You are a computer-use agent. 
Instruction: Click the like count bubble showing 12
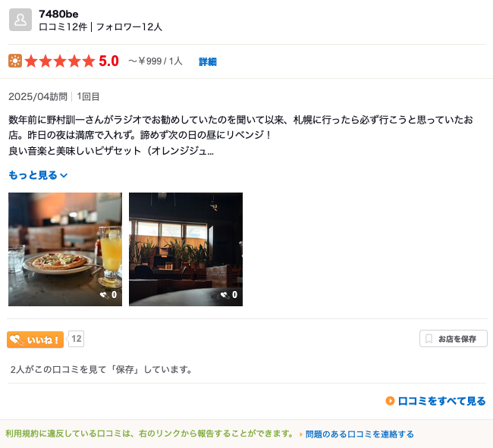pyautogui.click(x=77, y=339)
